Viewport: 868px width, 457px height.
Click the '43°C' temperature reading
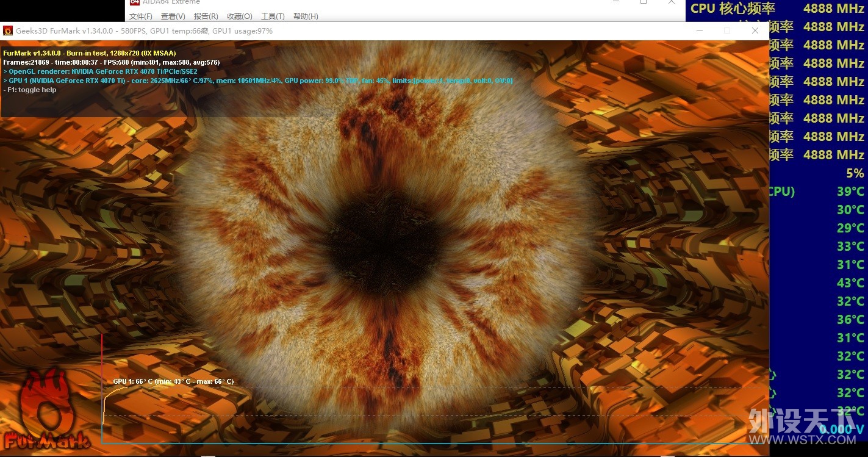(850, 283)
